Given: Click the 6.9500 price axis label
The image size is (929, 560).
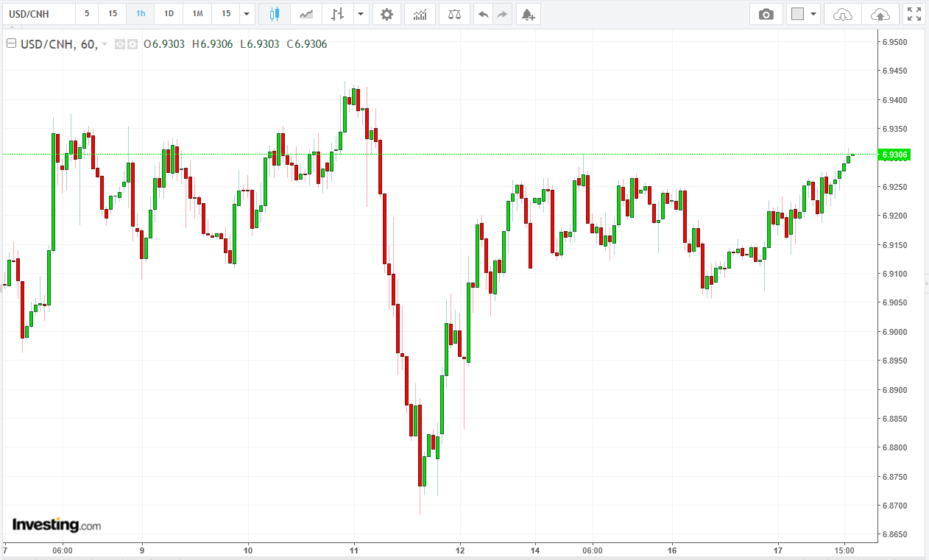Looking at the screenshot, I should pos(895,42).
